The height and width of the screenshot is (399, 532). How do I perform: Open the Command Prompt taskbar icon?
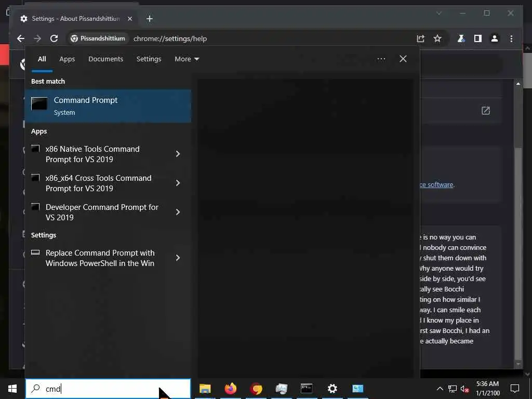(307, 389)
